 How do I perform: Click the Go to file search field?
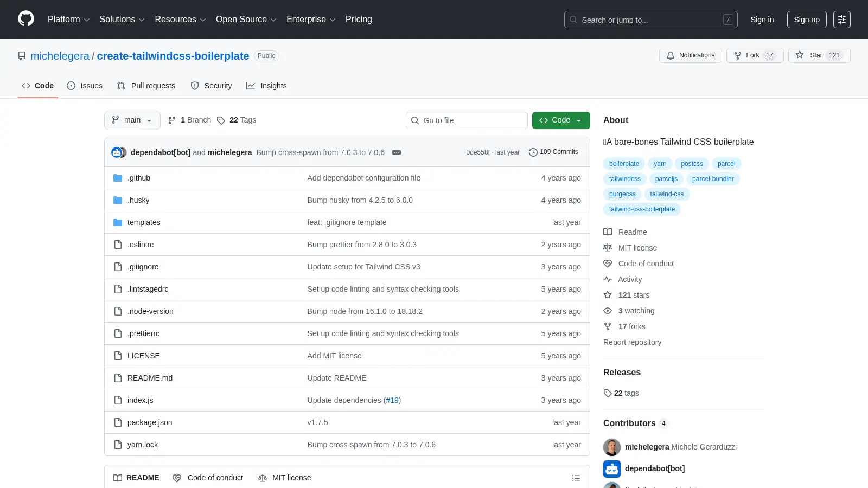coord(467,120)
